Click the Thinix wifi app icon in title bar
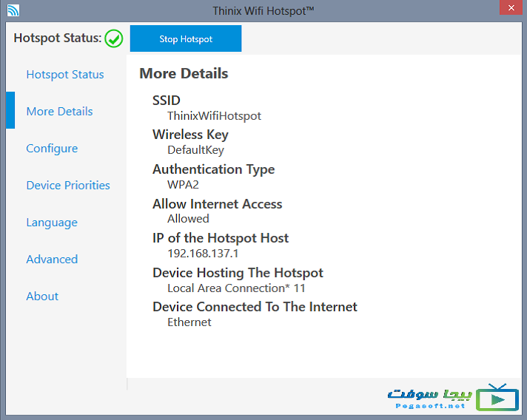 [13, 10]
